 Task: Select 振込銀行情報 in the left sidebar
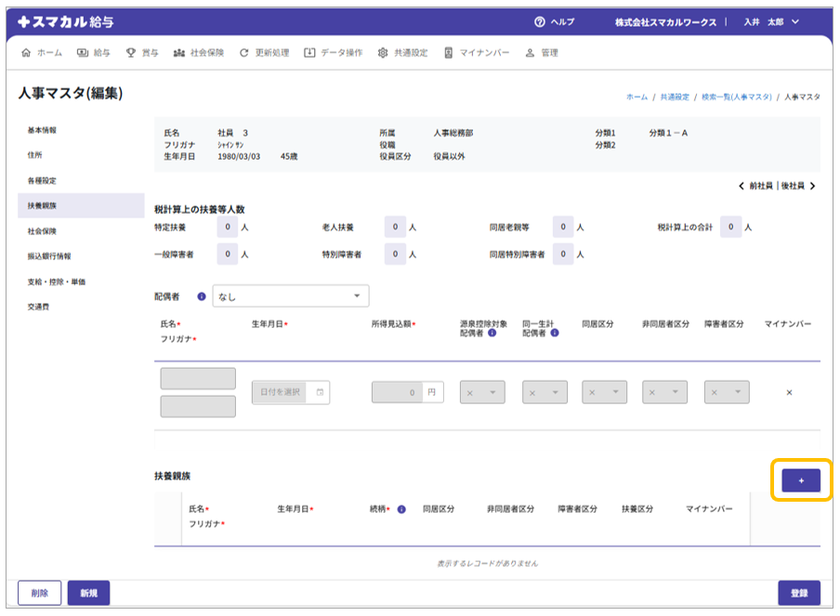pos(49,256)
